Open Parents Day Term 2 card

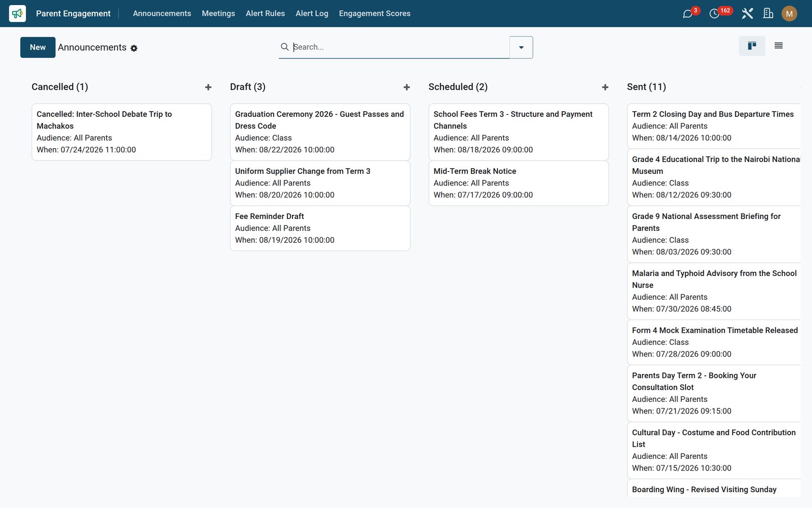[x=714, y=393]
